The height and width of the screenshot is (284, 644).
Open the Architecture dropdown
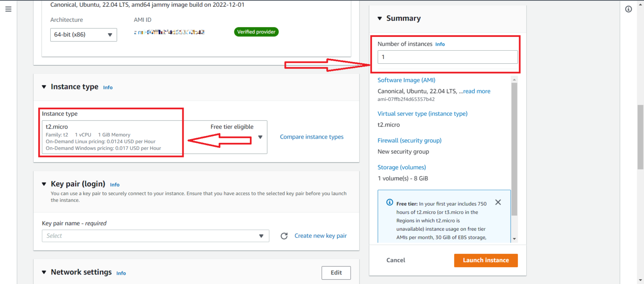110,35
